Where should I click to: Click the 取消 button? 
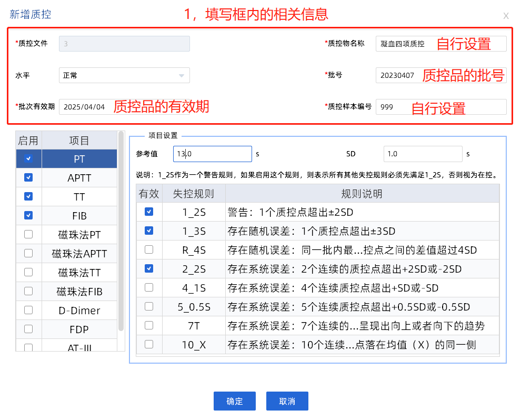pos(287,401)
